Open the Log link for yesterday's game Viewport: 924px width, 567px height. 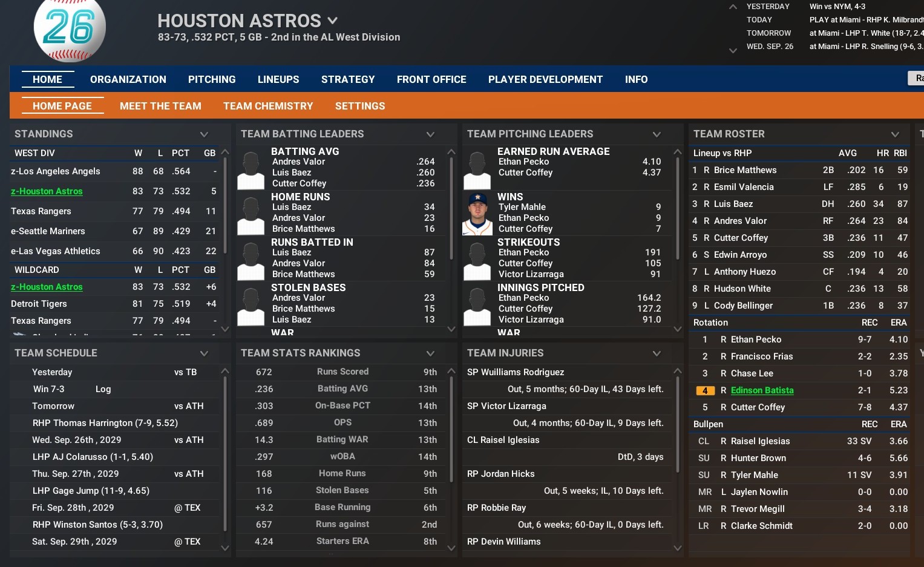coord(103,389)
